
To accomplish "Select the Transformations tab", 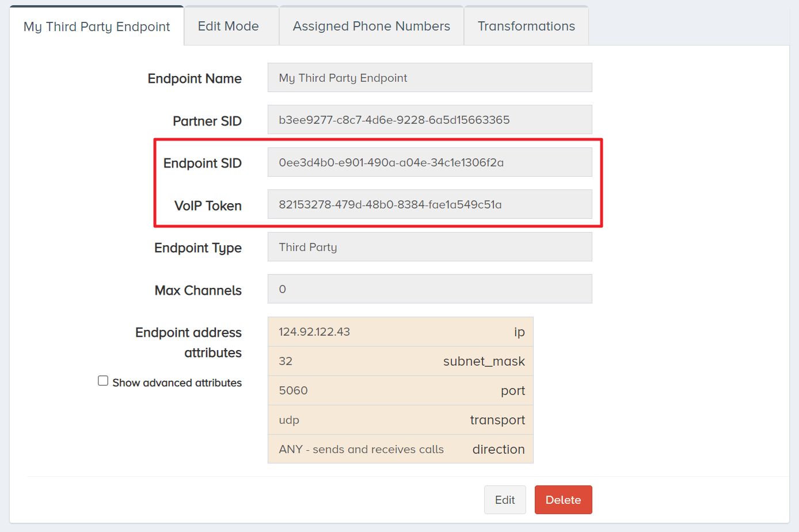I will [526, 26].
